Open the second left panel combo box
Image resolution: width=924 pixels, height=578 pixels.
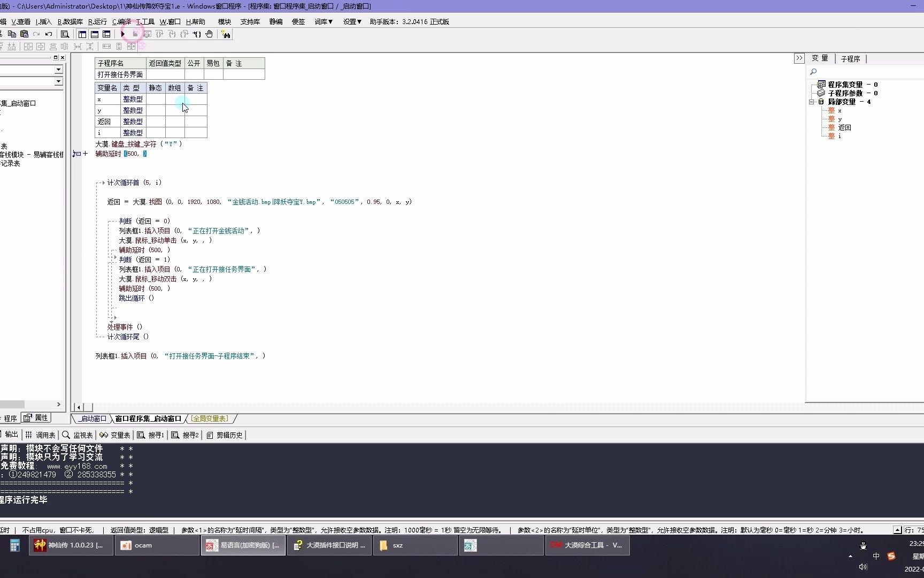pyautogui.click(x=58, y=82)
